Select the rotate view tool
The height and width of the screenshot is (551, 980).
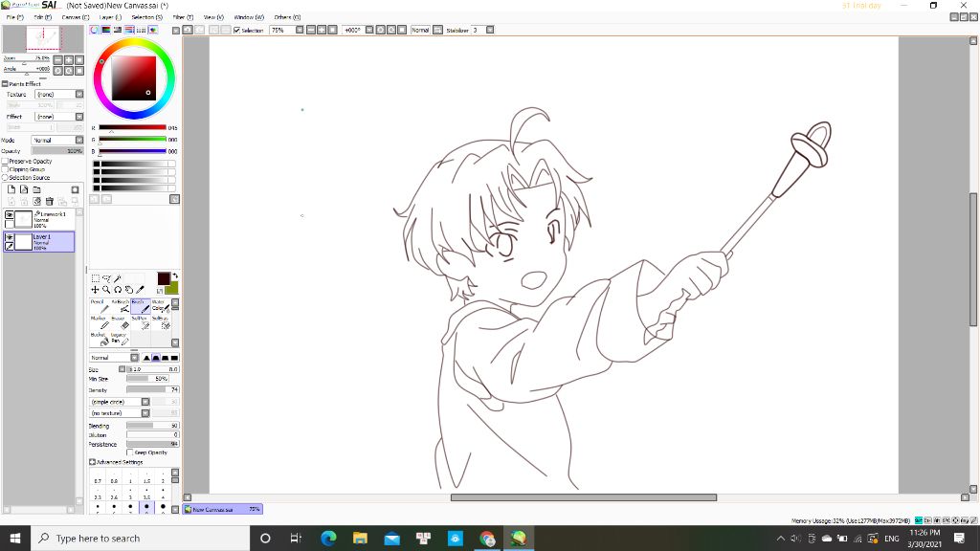pos(118,290)
